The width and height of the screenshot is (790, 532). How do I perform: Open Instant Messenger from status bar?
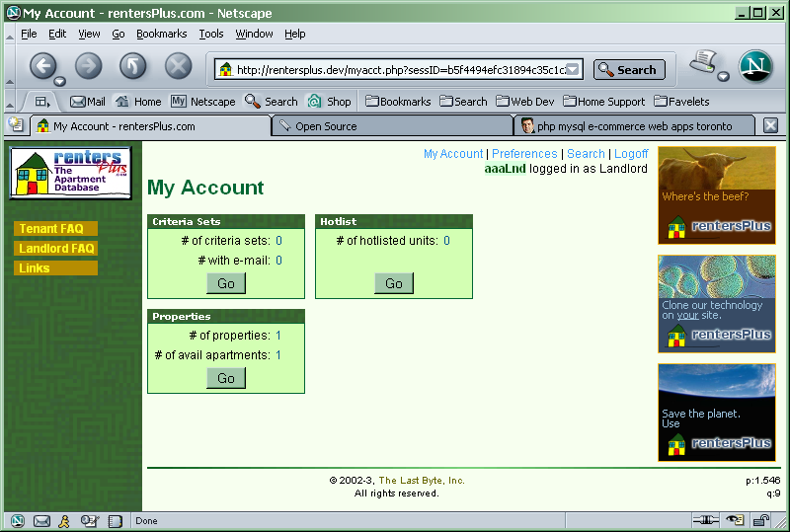pyautogui.click(x=64, y=521)
